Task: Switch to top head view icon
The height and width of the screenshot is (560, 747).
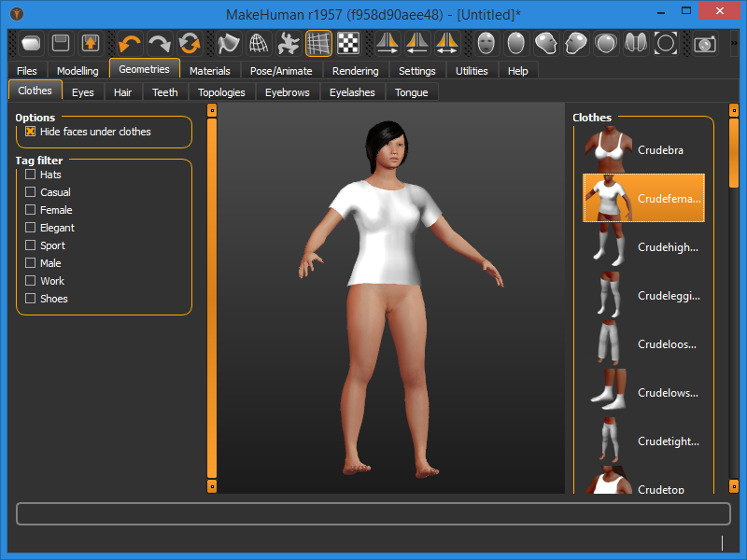Action: point(605,43)
